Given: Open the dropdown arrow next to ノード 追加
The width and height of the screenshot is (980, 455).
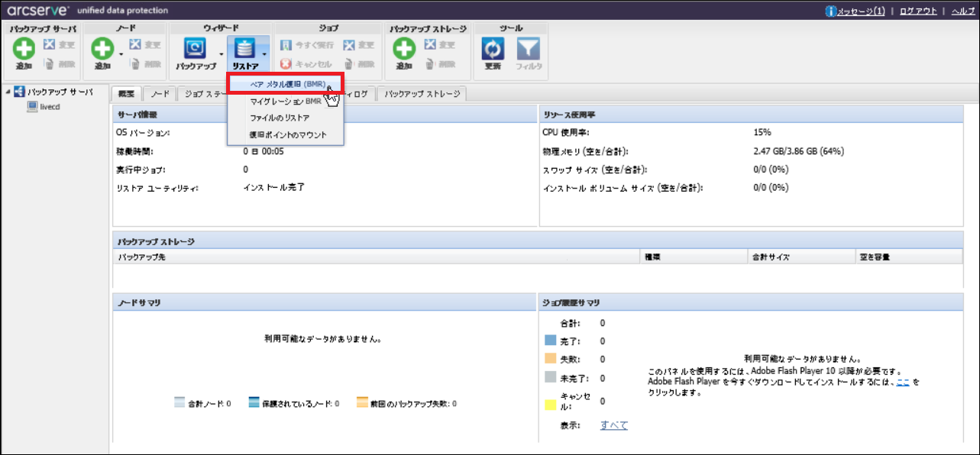Looking at the screenshot, I should tap(121, 54).
